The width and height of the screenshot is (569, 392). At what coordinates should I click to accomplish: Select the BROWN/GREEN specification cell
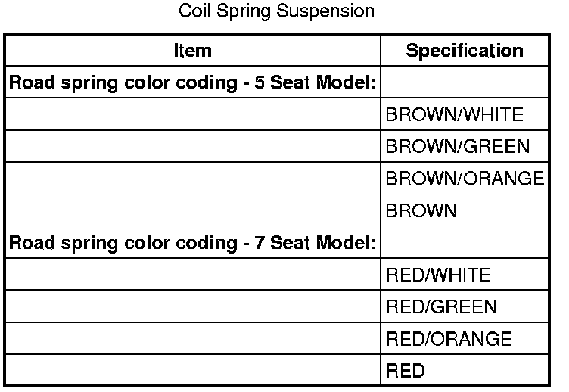[x=465, y=146]
